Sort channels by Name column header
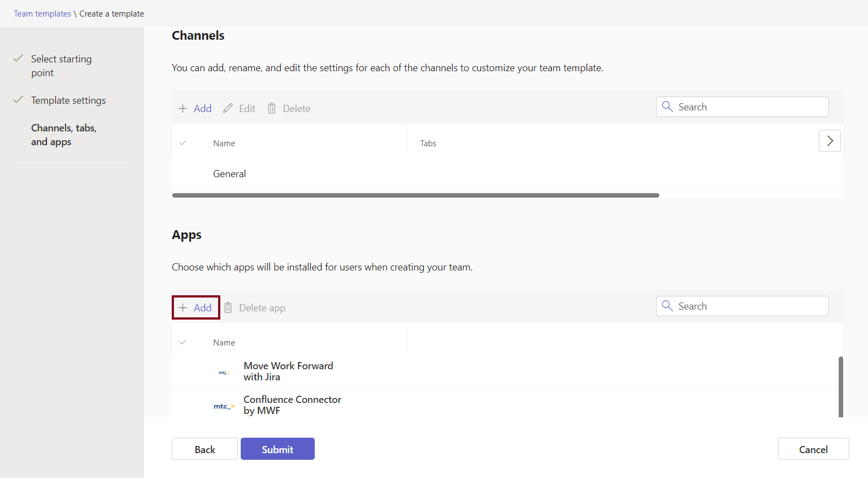This screenshot has height=478, width=868. coord(224,144)
